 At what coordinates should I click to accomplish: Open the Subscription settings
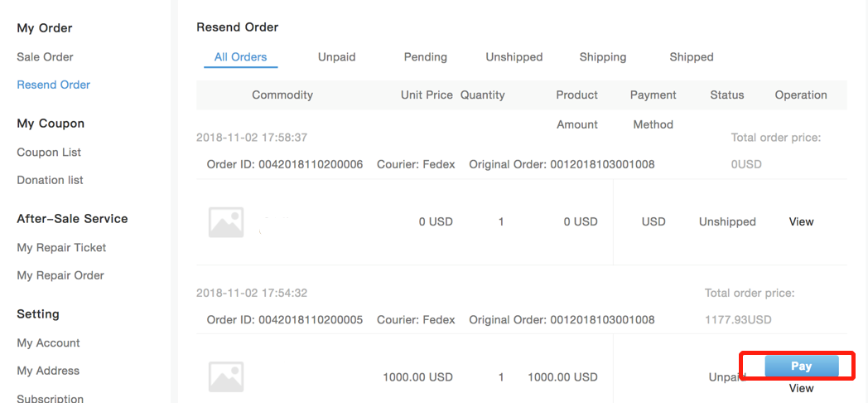pyautogui.click(x=51, y=398)
